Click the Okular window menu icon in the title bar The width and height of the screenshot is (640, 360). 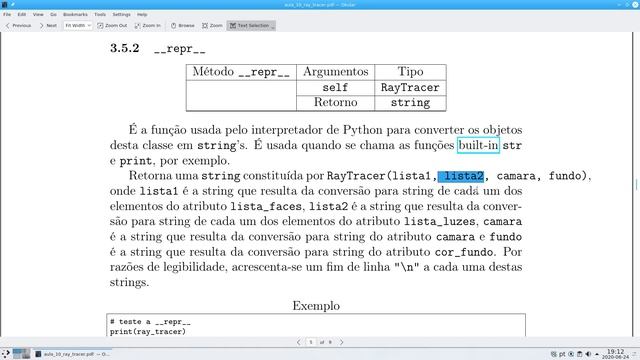pyautogui.click(x=4, y=4)
